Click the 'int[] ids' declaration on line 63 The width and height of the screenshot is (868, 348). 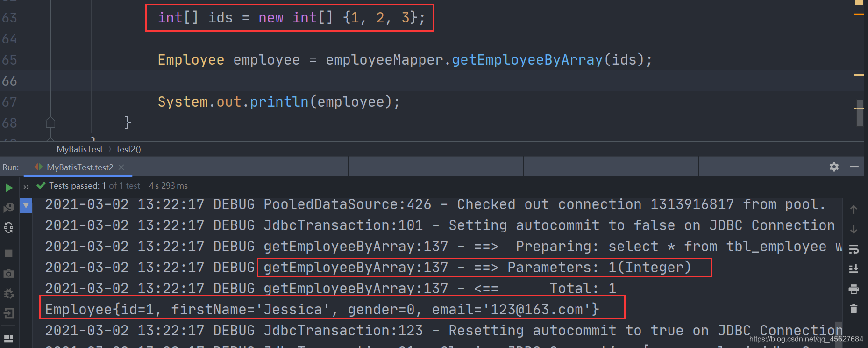291,18
